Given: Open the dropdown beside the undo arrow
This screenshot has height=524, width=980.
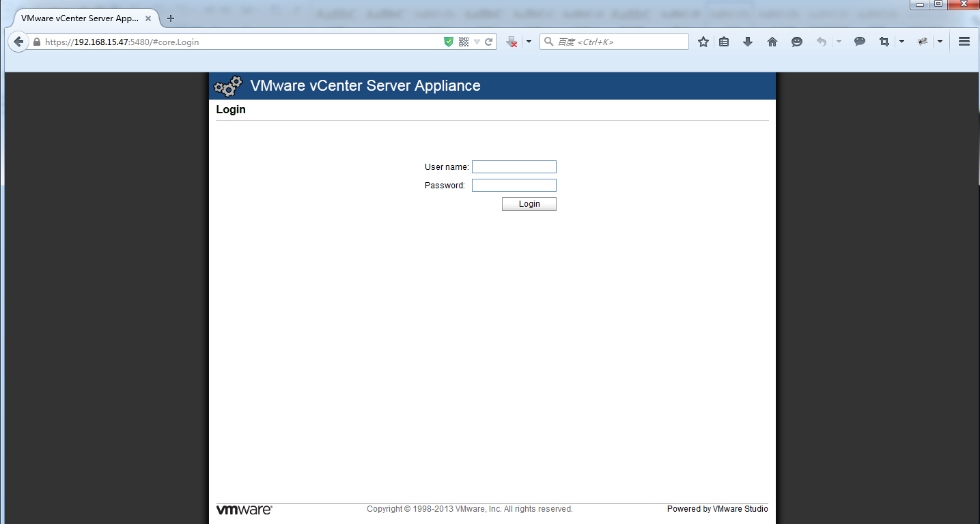Looking at the screenshot, I should pyautogui.click(x=839, y=42).
